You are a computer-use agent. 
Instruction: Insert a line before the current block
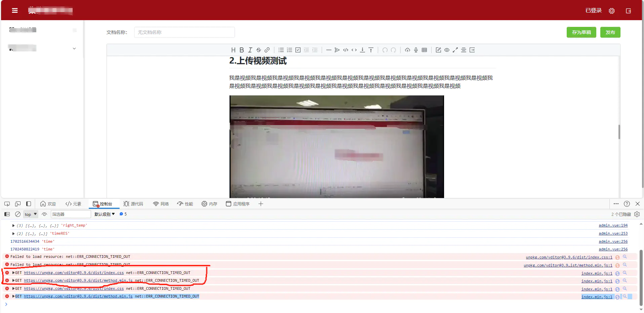(371, 50)
